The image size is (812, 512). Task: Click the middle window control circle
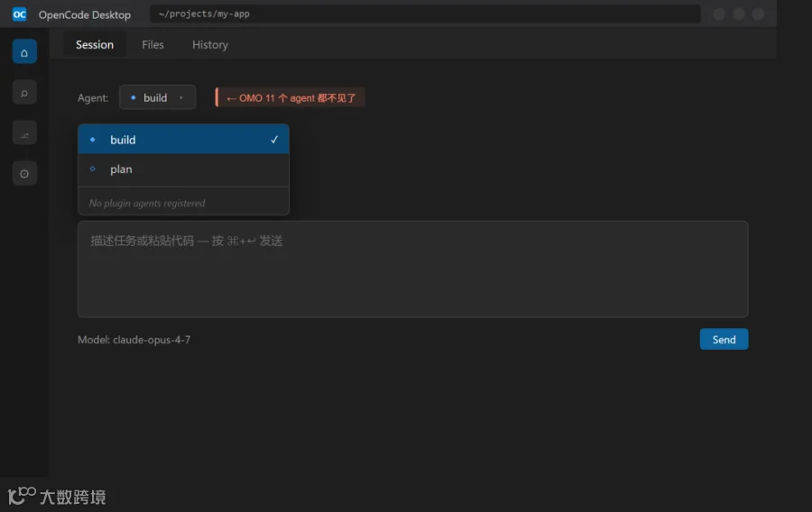point(738,14)
